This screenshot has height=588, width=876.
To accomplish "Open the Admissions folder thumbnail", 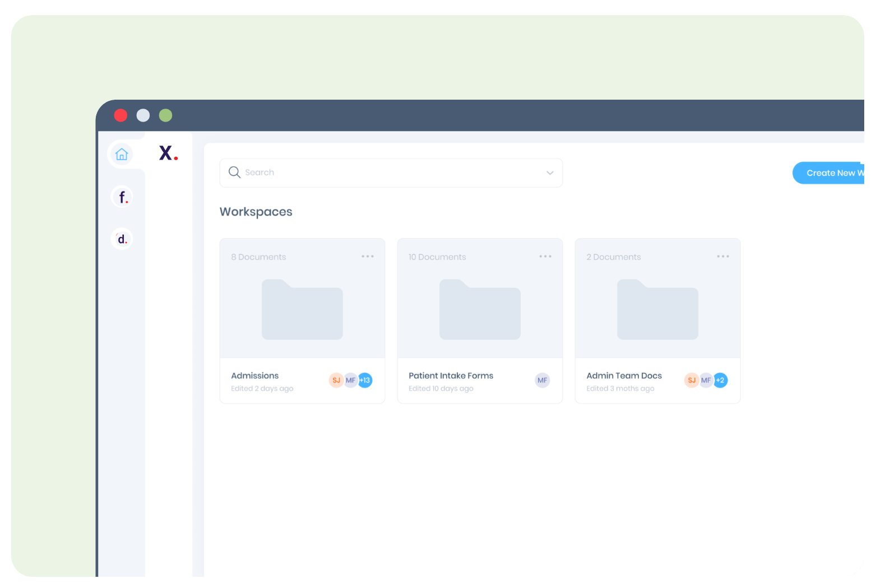I will 302,309.
